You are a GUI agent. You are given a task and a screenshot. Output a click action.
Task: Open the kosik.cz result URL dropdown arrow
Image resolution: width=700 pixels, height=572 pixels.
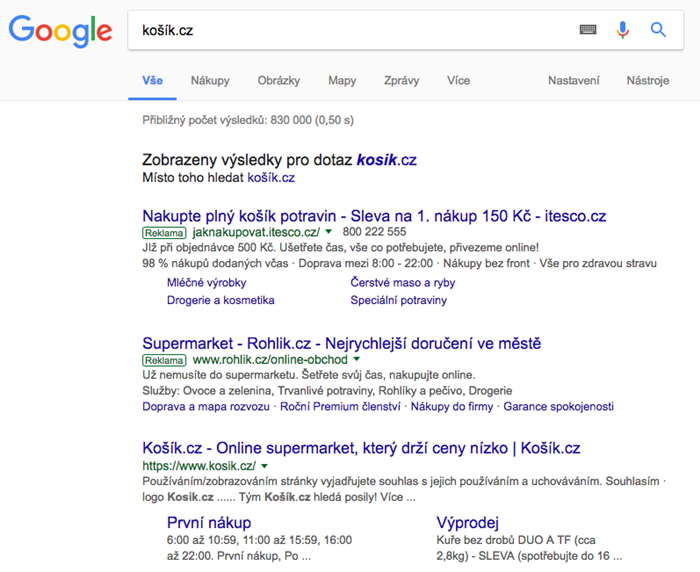coord(264,467)
